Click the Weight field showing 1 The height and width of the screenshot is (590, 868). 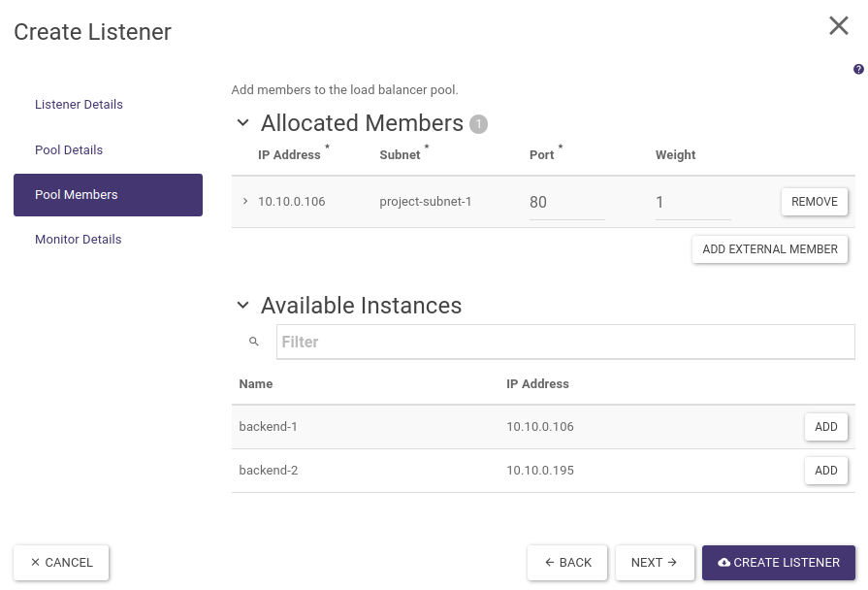[692, 203]
